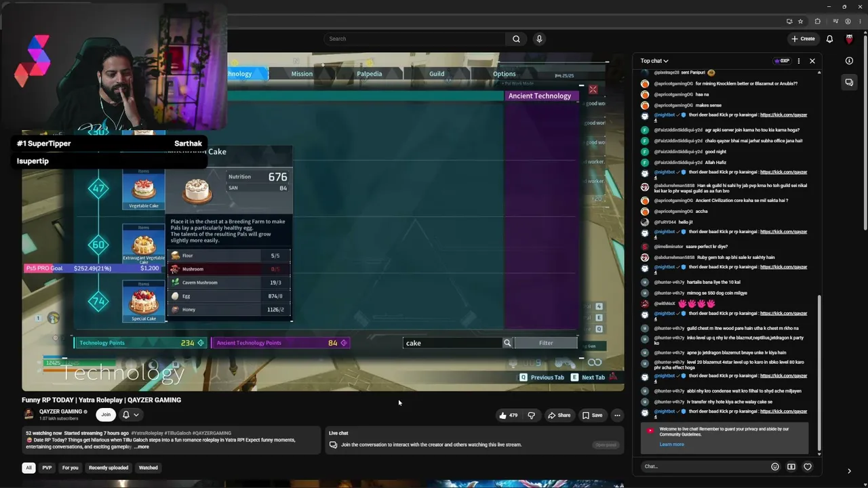The width and height of the screenshot is (868, 488).
Task: Save the video to a playlist
Action: (x=592, y=415)
